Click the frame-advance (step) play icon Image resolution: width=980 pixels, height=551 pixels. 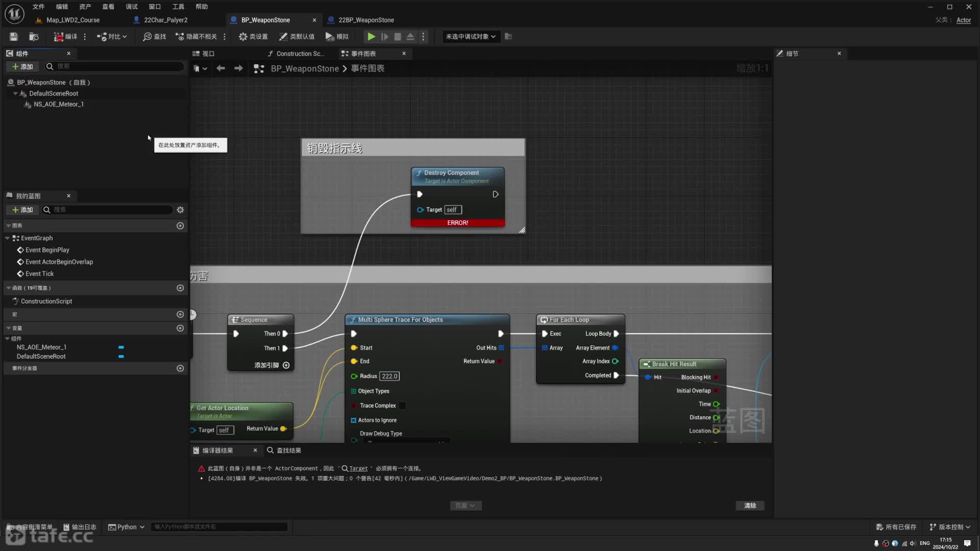(x=384, y=37)
